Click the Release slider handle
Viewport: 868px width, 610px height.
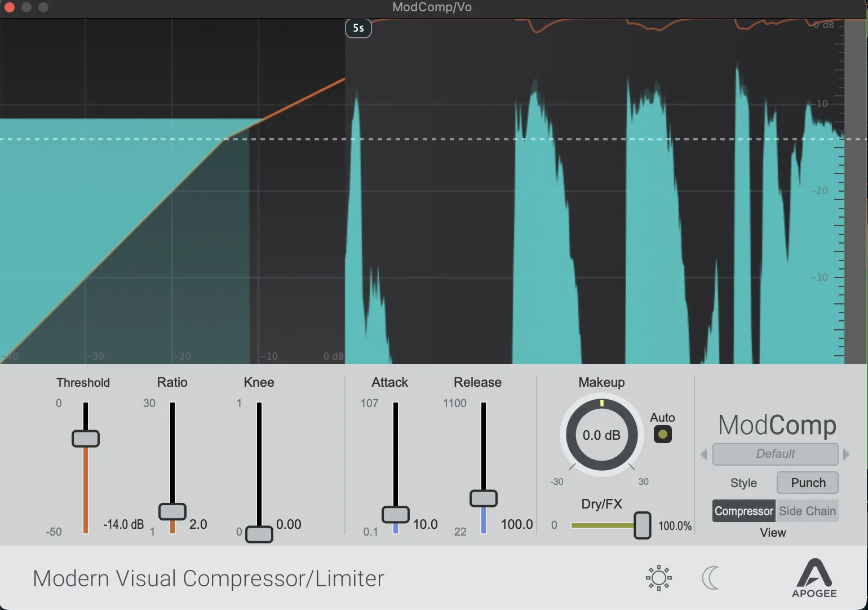484,498
